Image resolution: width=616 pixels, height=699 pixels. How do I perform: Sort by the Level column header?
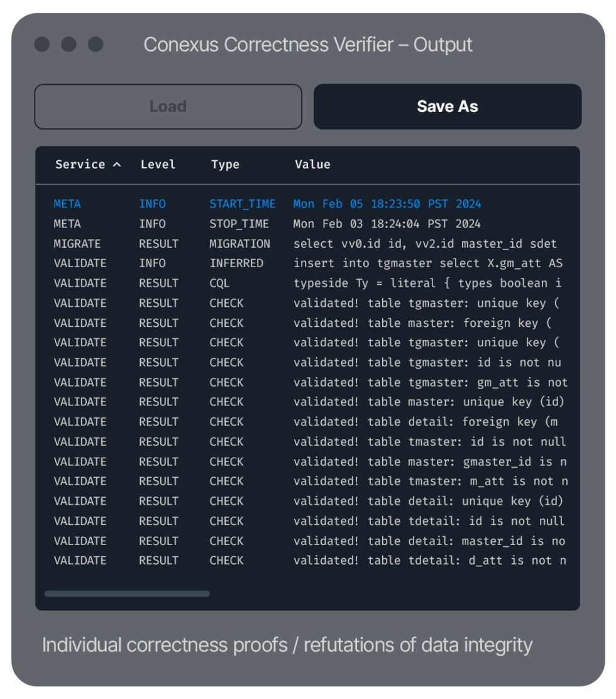[x=158, y=165]
